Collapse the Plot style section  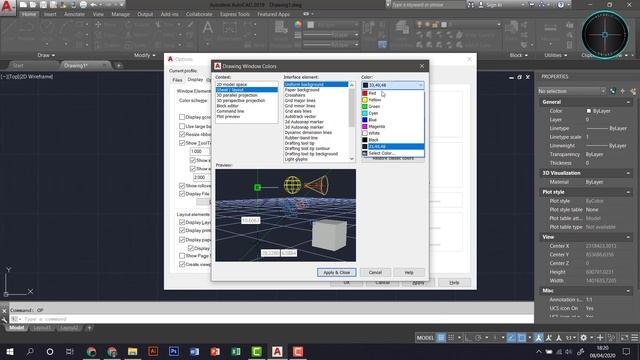(628, 192)
